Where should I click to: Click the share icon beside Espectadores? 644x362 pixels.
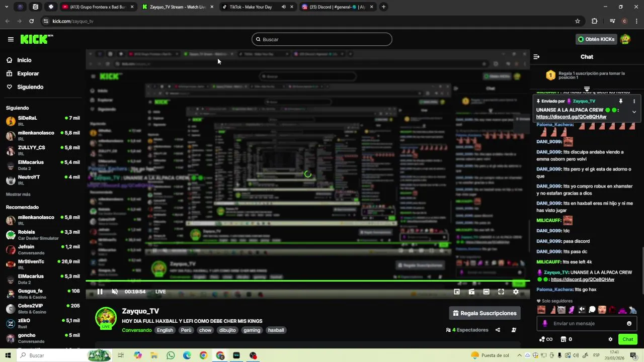(498, 330)
